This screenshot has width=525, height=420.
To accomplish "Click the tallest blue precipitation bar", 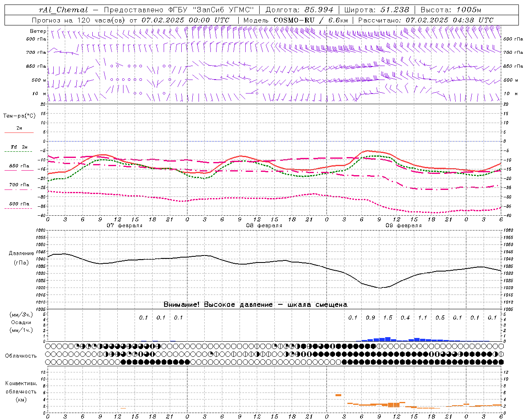I will tap(388, 339).
